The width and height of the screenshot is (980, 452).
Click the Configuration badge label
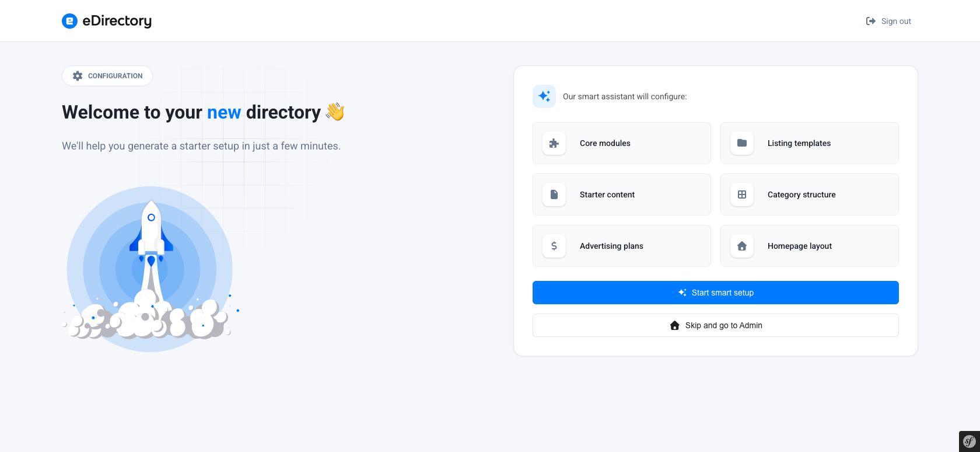point(116,76)
